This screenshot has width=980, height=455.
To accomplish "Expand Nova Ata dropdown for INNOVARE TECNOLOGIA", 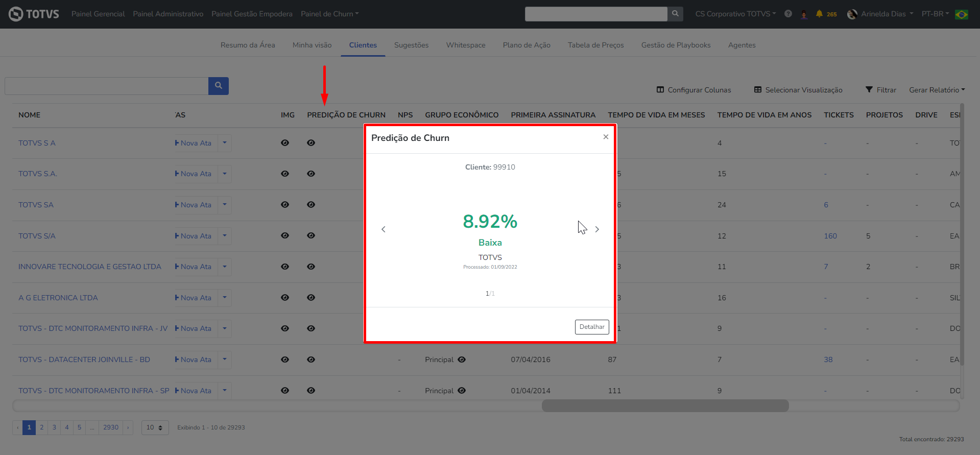I will (225, 267).
